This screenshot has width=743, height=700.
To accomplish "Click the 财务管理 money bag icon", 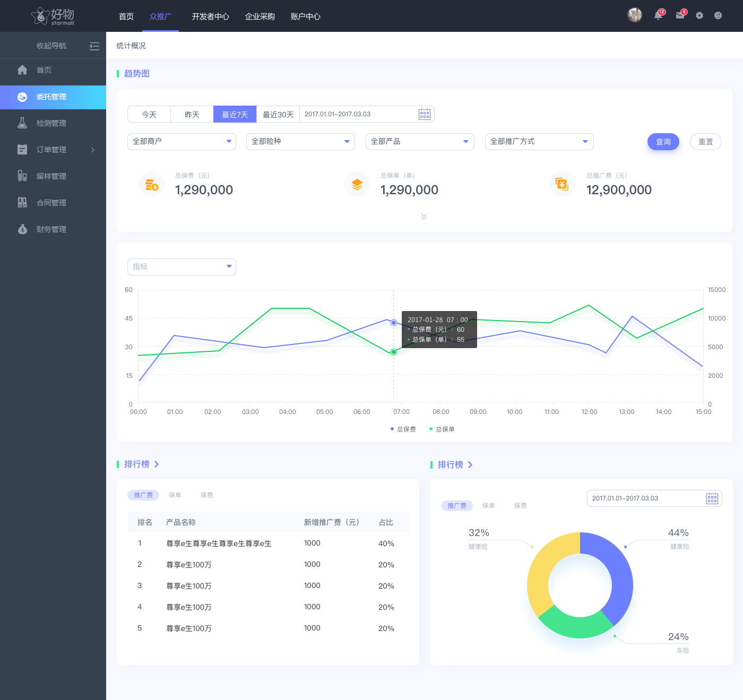I will pos(22,229).
